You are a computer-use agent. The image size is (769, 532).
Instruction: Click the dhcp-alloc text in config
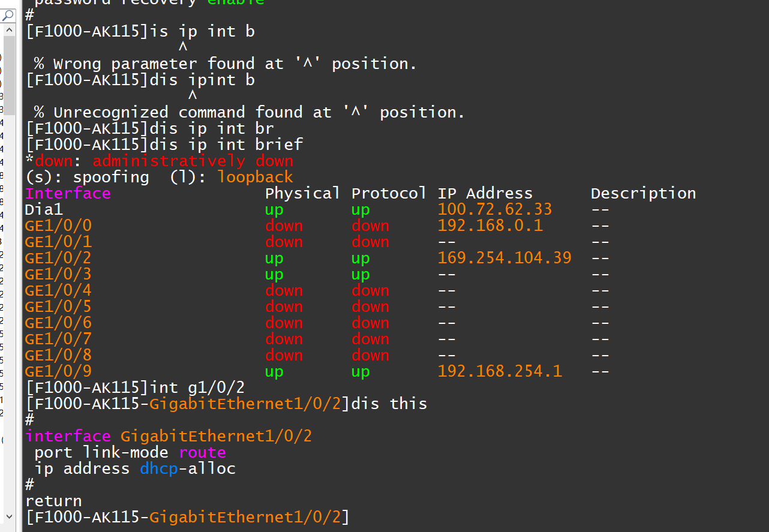[x=188, y=468]
